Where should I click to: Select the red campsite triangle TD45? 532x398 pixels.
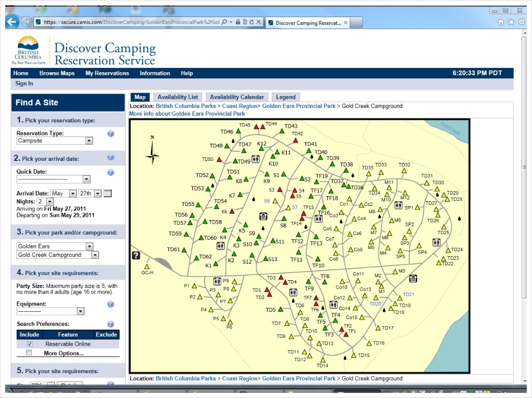click(x=256, y=126)
